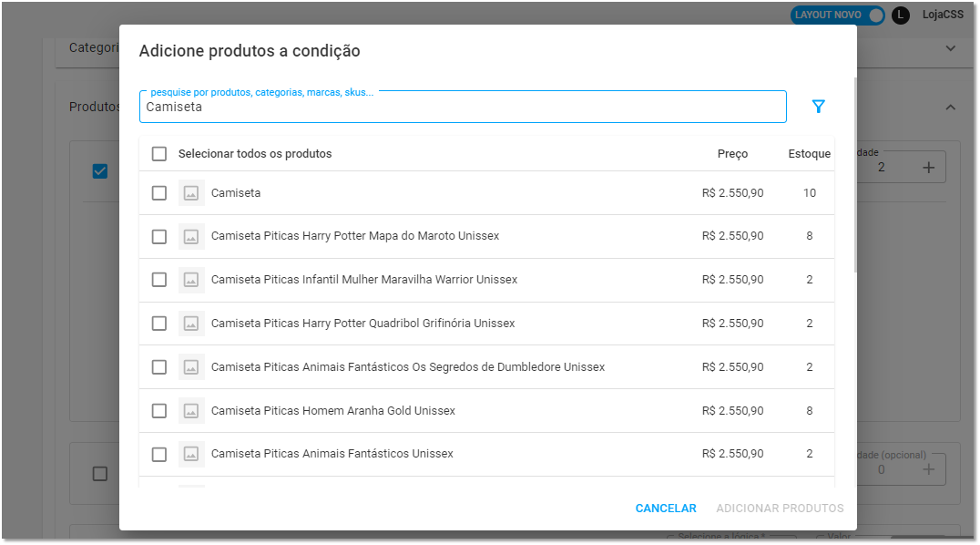The width and height of the screenshot is (980, 545).
Task: Check Selecionar todos os produtos
Action: pos(159,154)
